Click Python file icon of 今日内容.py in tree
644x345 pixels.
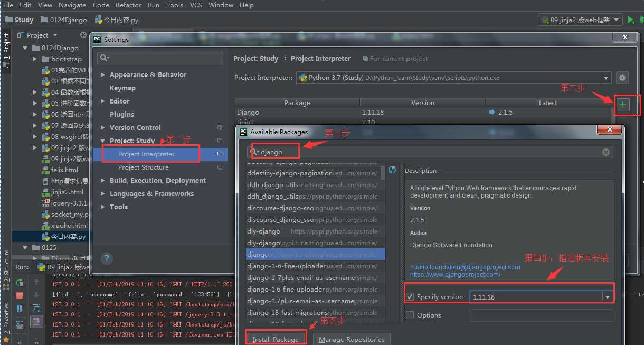pyautogui.click(x=46, y=237)
